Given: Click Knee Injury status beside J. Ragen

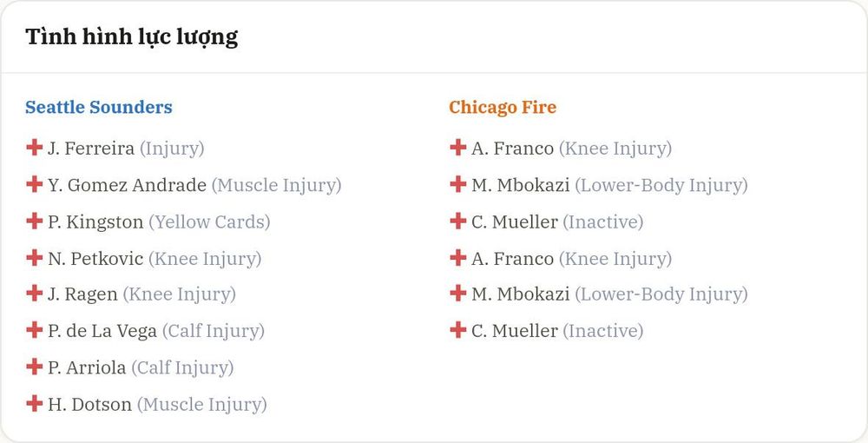Looking at the screenshot, I should click(180, 294).
